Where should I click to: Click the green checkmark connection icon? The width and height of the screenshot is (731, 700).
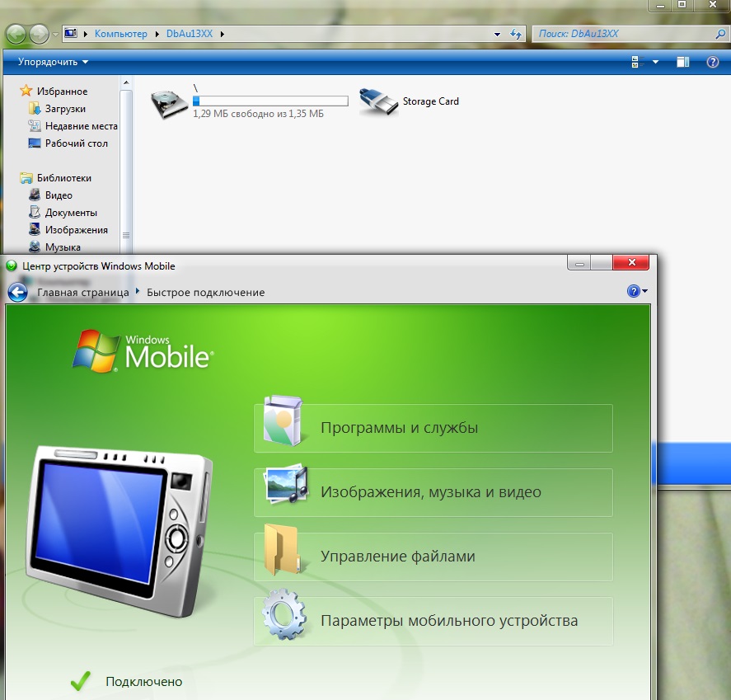81,681
